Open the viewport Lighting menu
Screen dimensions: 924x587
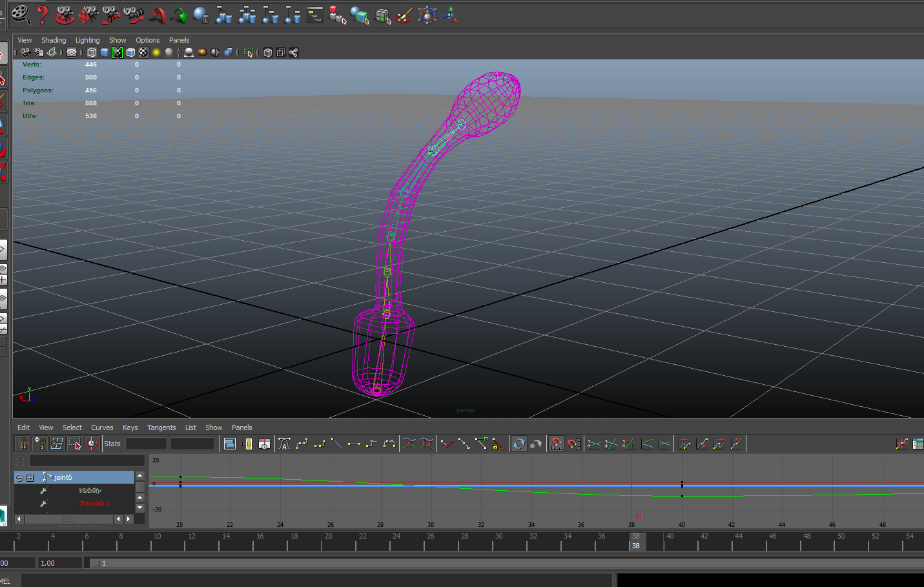pyautogui.click(x=87, y=40)
